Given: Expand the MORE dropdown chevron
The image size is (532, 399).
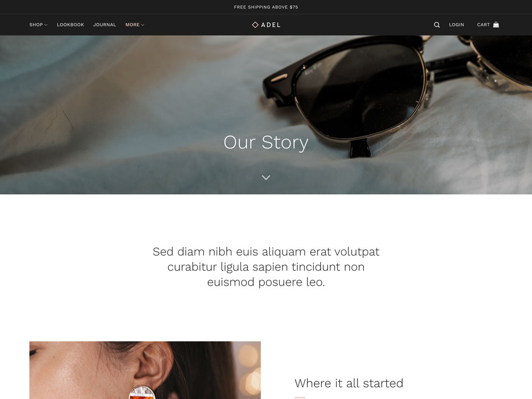Looking at the screenshot, I should [x=143, y=25].
